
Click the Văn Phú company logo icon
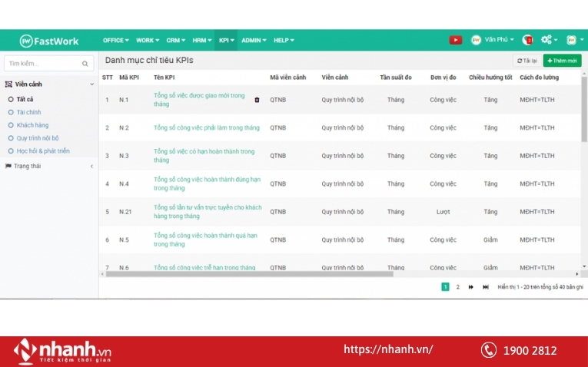[476, 40]
